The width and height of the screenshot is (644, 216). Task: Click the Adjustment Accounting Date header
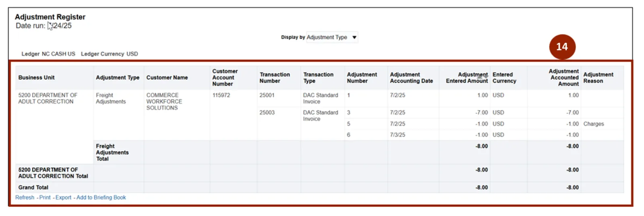[x=411, y=78]
